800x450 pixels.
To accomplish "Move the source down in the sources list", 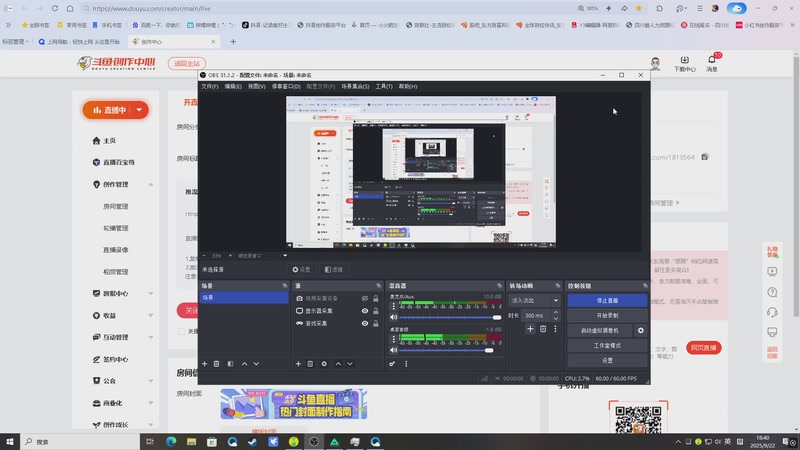I will [350, 364].
